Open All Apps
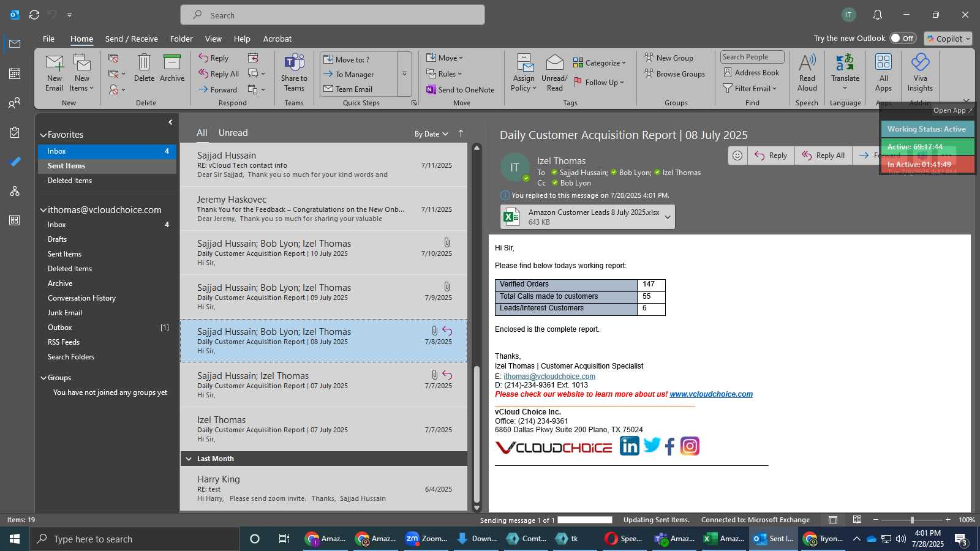Viewport: 980px width, 551px height. point(883,72)
